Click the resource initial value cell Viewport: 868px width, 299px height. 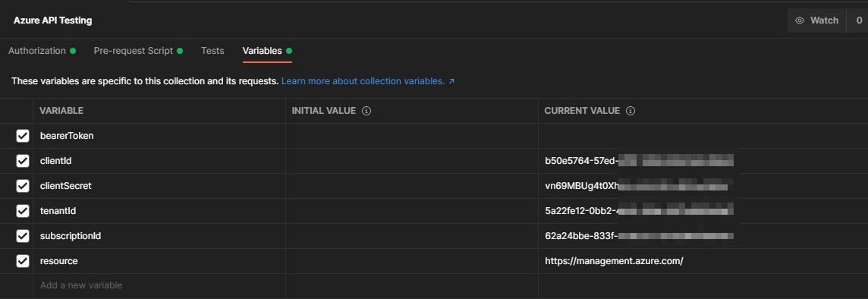(x=412, y=261)
